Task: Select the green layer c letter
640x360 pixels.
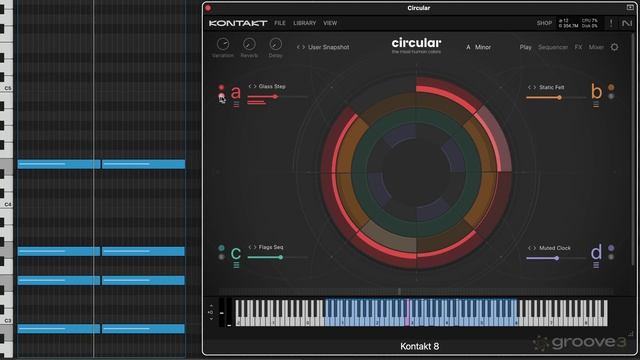Action: [x=236, y=254]
